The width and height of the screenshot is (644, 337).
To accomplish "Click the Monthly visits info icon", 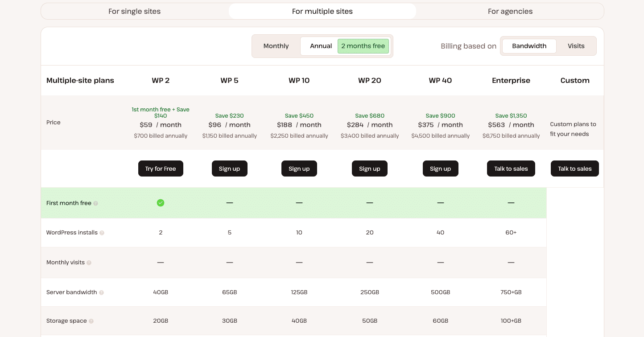I will pyautogui.click(x=89, y=262).
